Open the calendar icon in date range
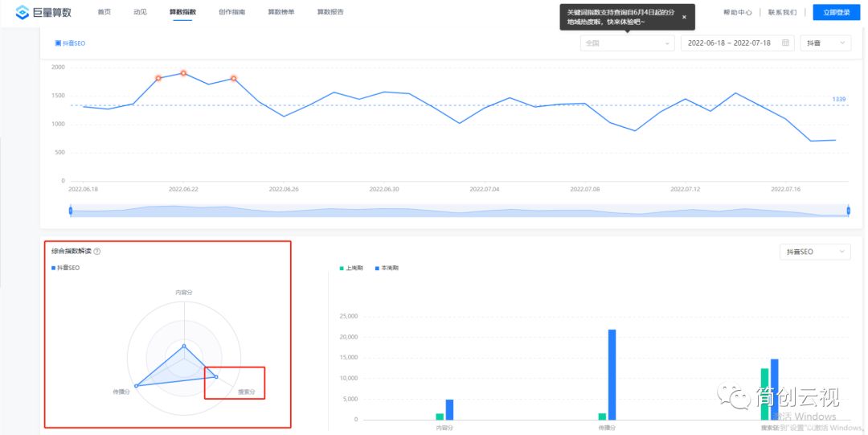Viewport: 868px width, 435px height. pos(785,43)
